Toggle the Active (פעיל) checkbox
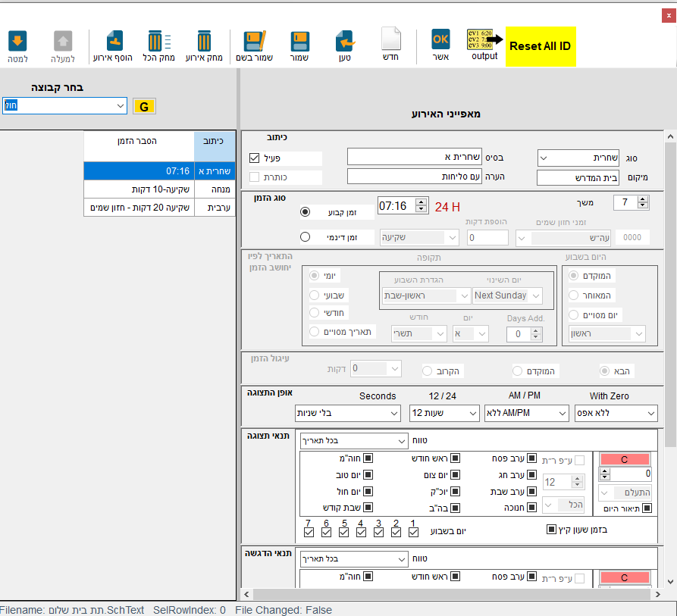This screenshot has width=677, height=616. click(x=255, y=158)
